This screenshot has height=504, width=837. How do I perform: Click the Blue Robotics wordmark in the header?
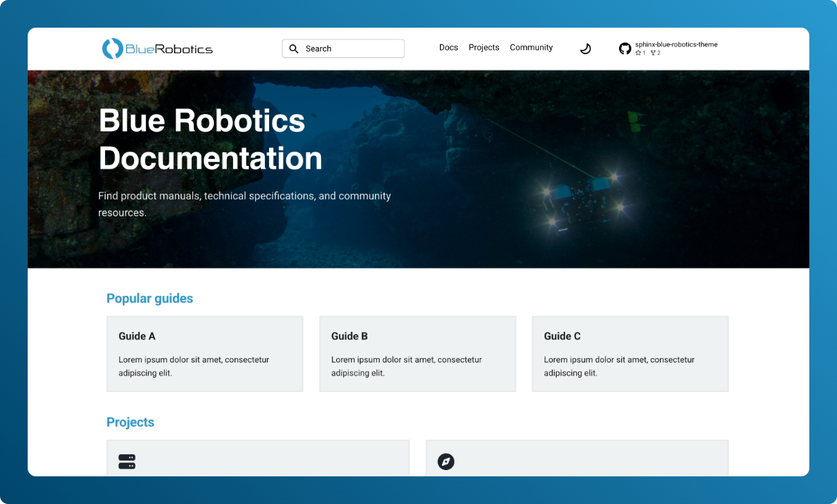[x=168, y=48]
